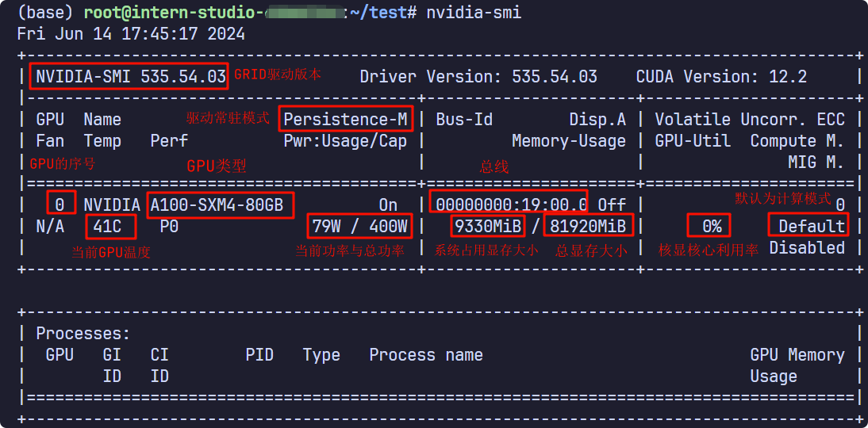Screen dimensions: 868x428
Task: Select the GPU index 0 box
Action: [x=61, y=204]
